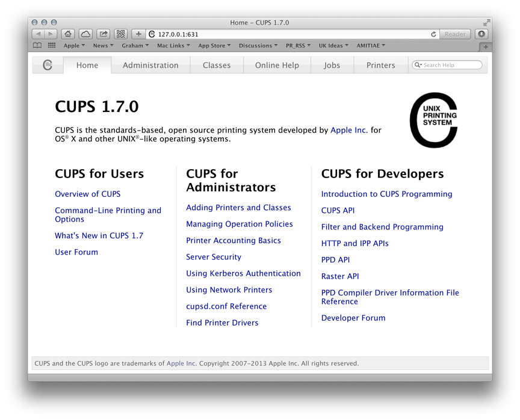Image resolution: width=520 pixels, height=420 pixels.
Task: Select the Home tab
Action: [x=87, y=66]
